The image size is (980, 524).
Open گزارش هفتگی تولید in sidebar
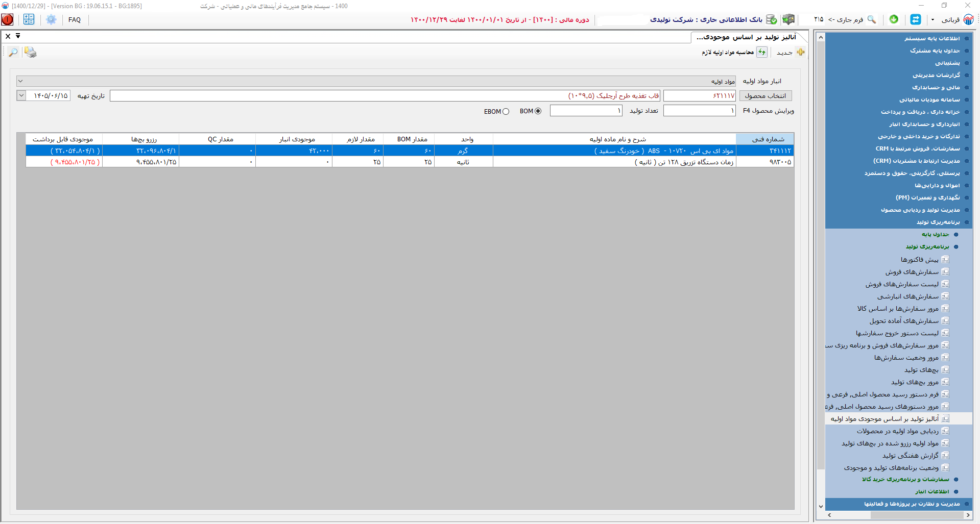(910, 456)
